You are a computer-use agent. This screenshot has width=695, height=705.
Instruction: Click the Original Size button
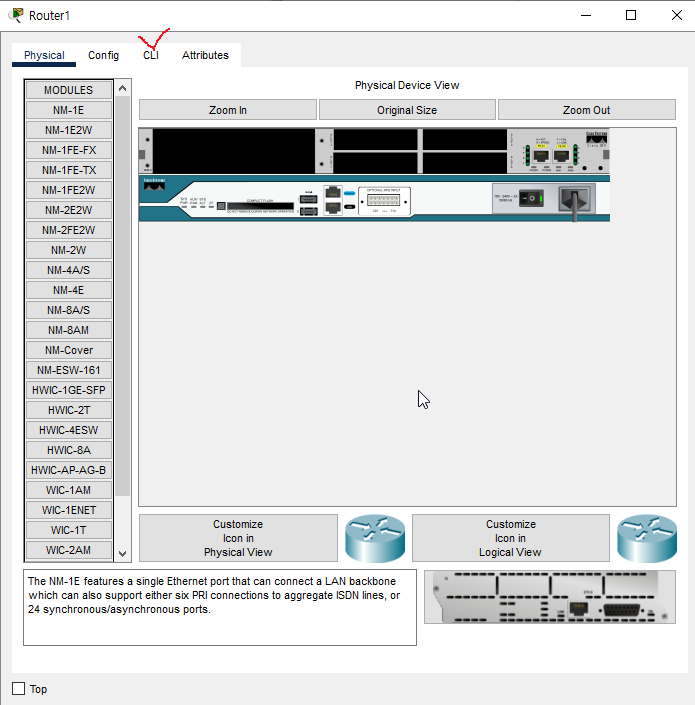(407, 110)
